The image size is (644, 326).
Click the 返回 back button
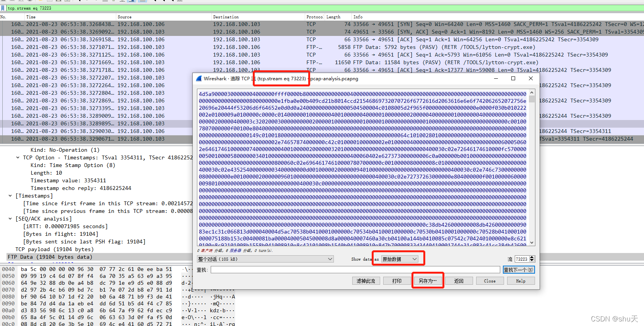(x=459, y=281)
